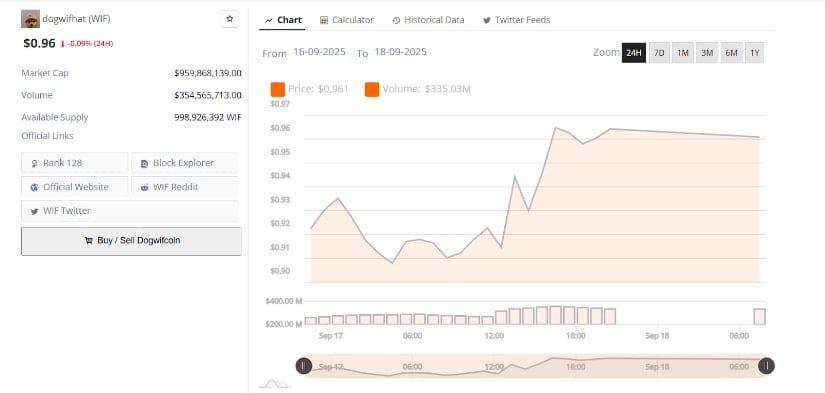Open the WIF Reddit link
825x393 pixels.
(x=185, y=187)
